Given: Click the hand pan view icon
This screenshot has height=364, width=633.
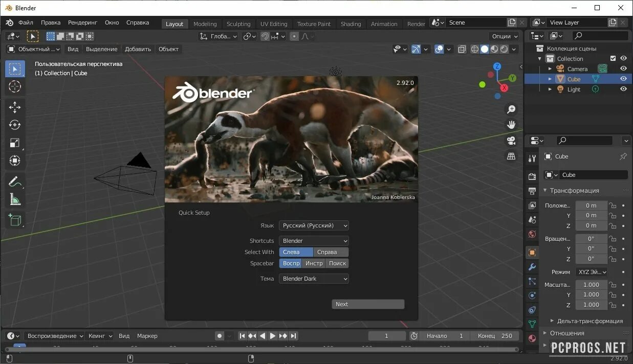Looking at the screenshot, I should [x=511, y=125].
